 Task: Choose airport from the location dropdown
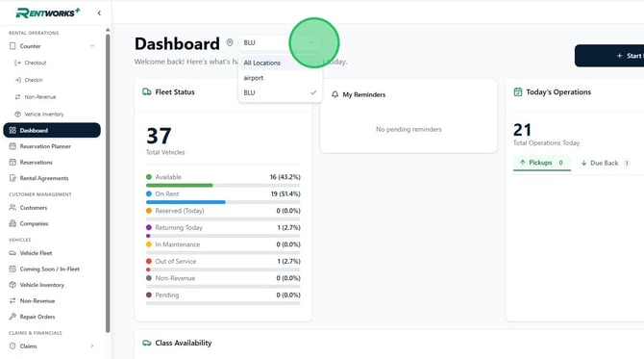pos(280,78)
